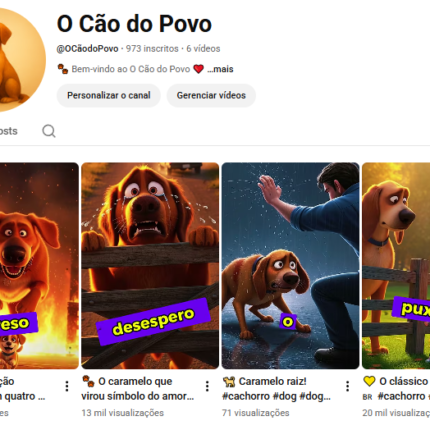
Task: Click the paw prints emoji in description
Action: click(63, 69)
